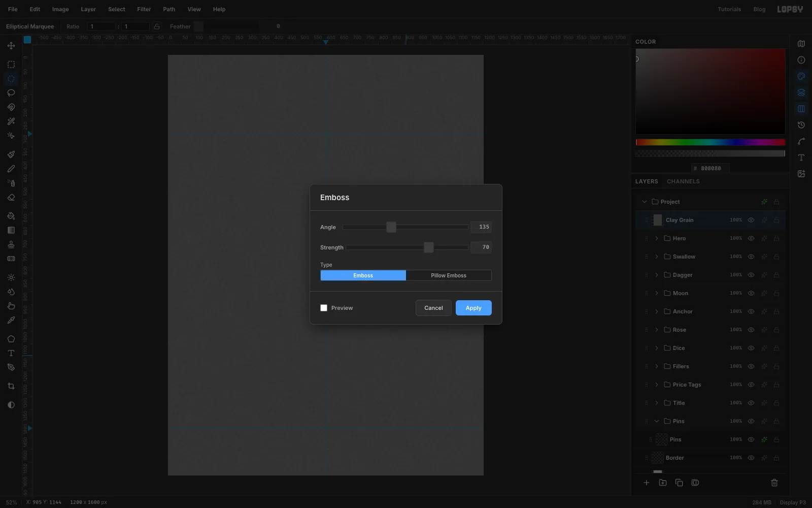Select the Move tool

click(x=11, y=46)
